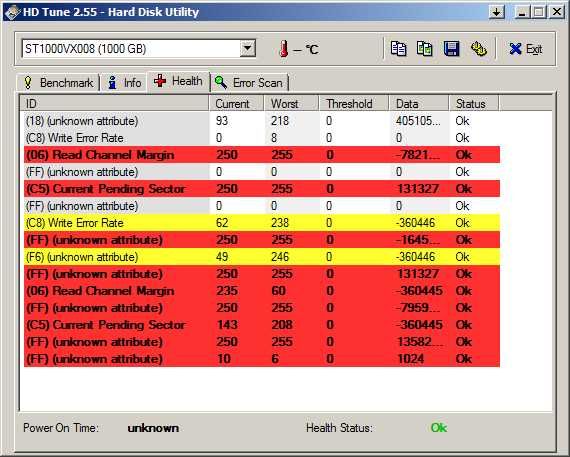Click the Power On Time label

pos(61,428)
